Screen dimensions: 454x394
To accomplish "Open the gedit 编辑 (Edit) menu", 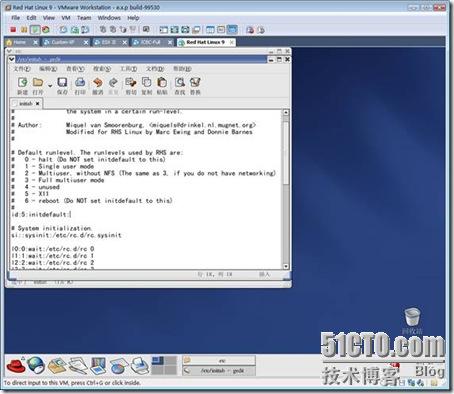I will coord(48,69).
